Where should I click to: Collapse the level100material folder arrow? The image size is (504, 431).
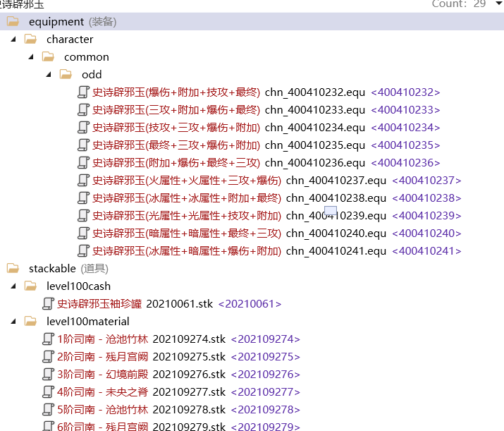coord(14,322)
